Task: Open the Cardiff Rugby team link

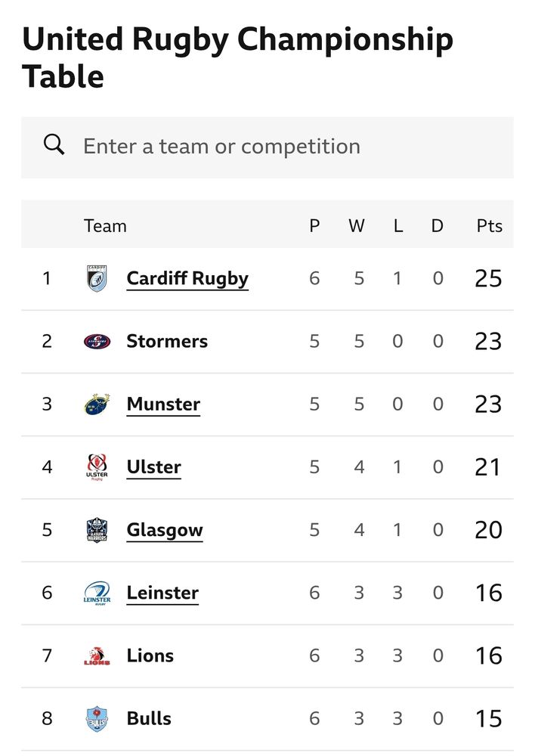Action: click(187, 279)
